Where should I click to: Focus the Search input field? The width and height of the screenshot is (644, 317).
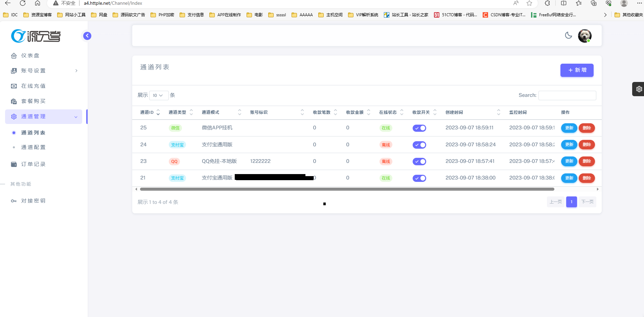567,96
